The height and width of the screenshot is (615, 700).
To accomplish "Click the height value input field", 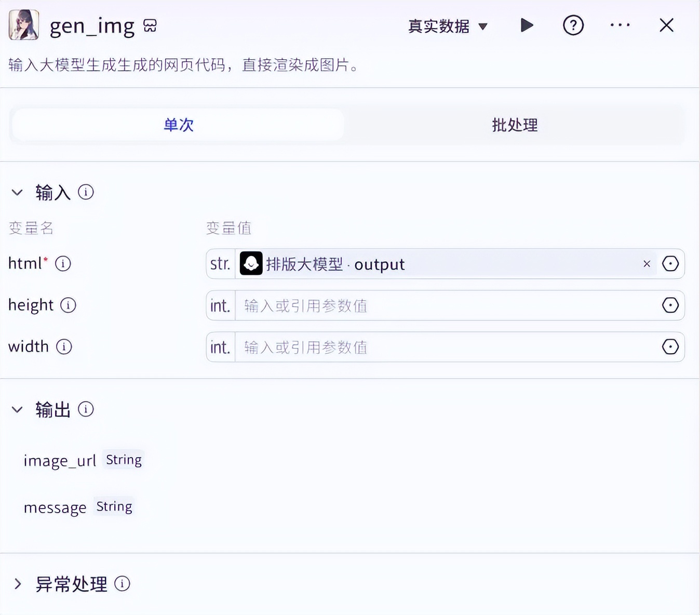I will coord(447,305).
